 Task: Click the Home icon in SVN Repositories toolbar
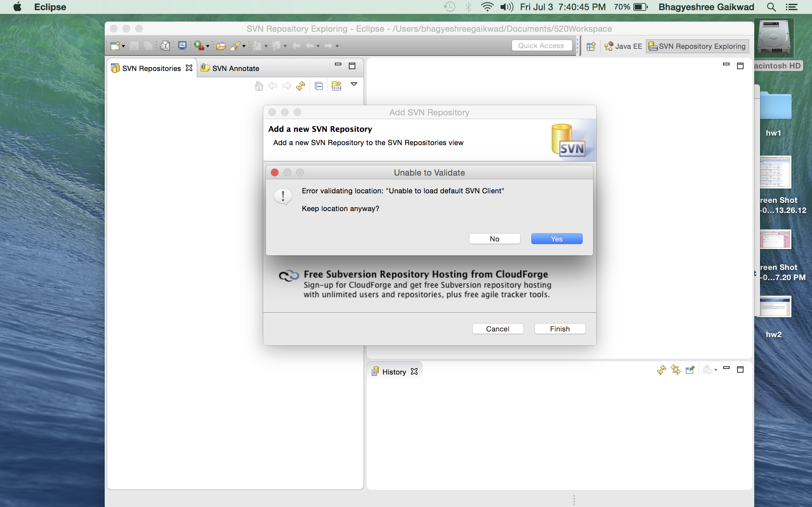(259, 86)
